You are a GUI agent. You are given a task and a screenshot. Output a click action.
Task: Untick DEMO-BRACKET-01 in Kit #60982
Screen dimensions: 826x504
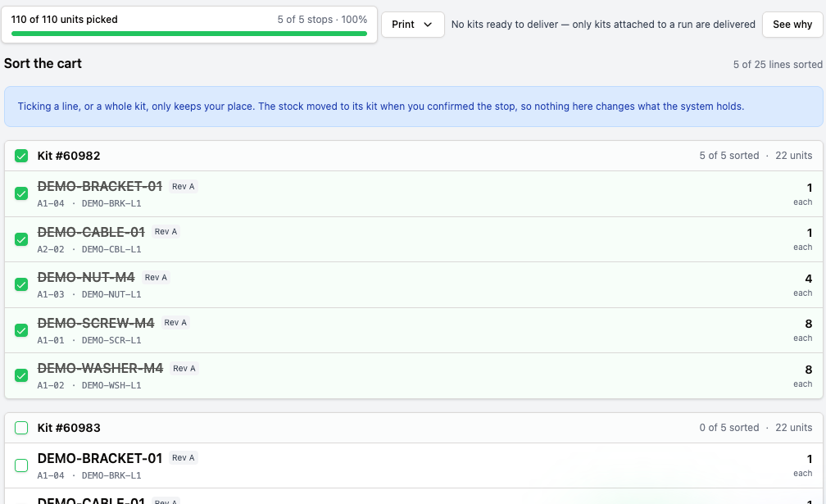(x=21, y=193)
